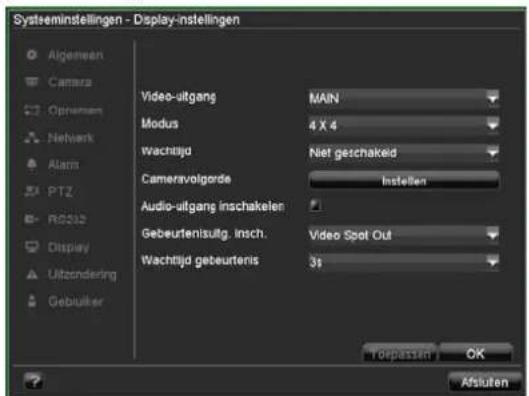Open the Uitzondering menu entry
The width and height of the screenshot is (529, 396).
click(x=82, y=275)
